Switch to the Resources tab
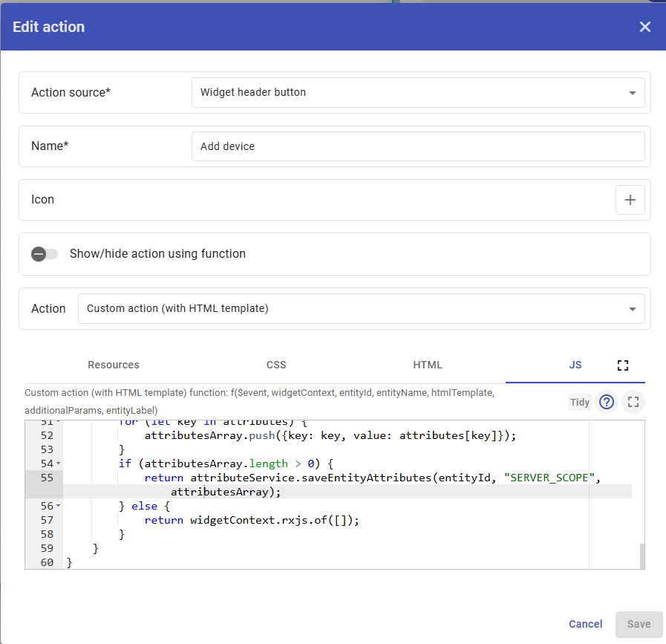 [x=114, y=365]
